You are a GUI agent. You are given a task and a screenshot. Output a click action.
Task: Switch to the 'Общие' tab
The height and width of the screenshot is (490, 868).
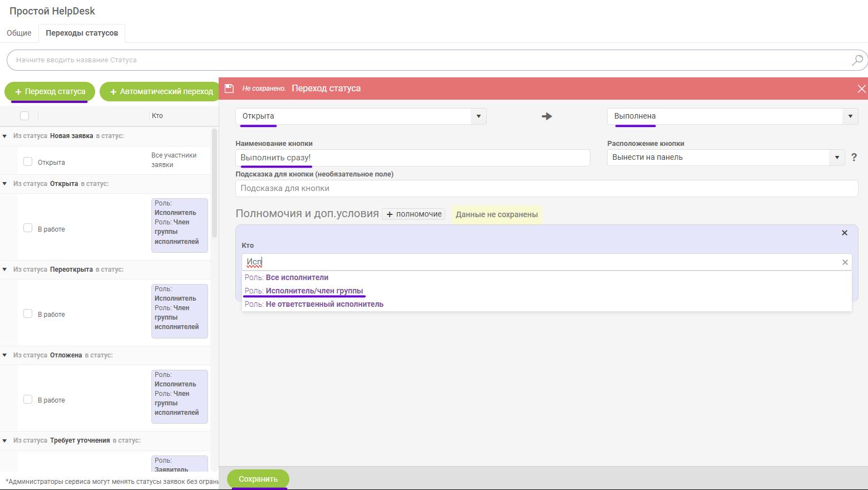click(19, 33)
